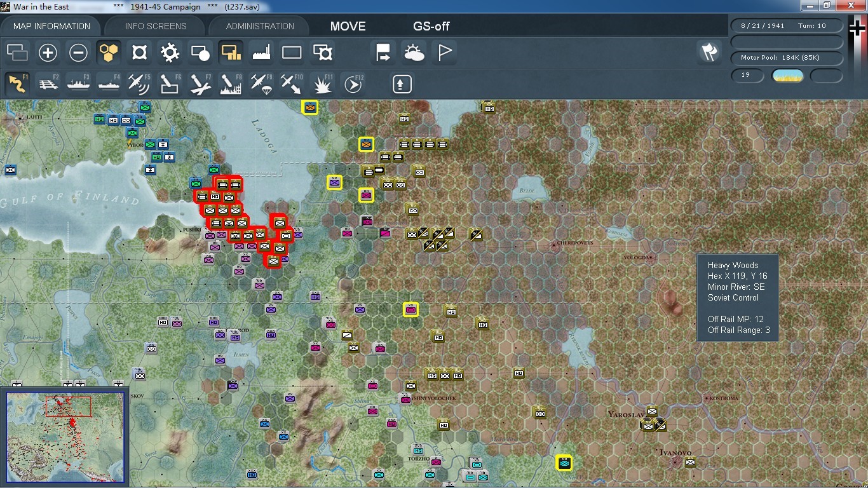Select the unit on Ivanovo city
The width and height of the screenshot is (868, 488).
(x=691, y=462)
